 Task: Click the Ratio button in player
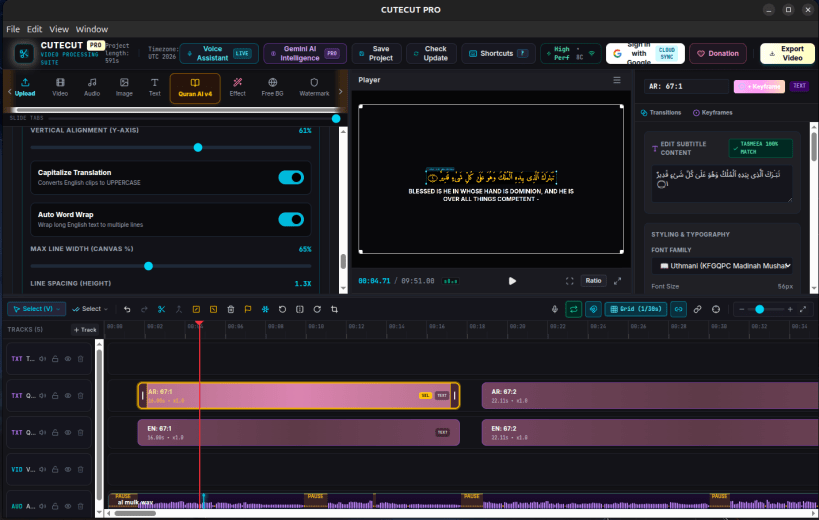[593, 281]
